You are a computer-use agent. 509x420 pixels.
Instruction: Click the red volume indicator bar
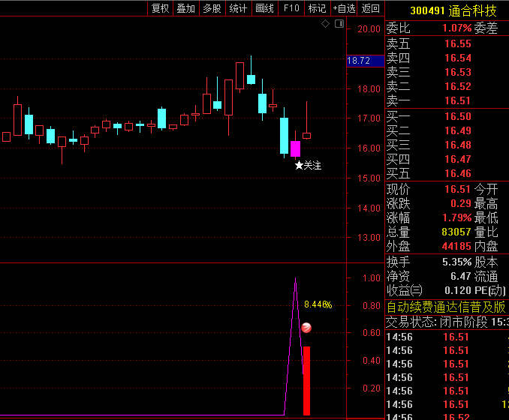pyautogui.click(x=306, y=381)
